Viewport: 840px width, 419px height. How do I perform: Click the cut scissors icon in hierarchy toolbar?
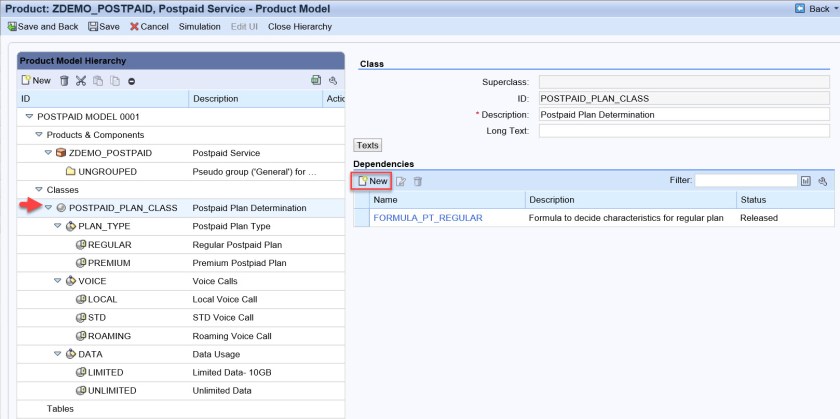pos(81,80)
